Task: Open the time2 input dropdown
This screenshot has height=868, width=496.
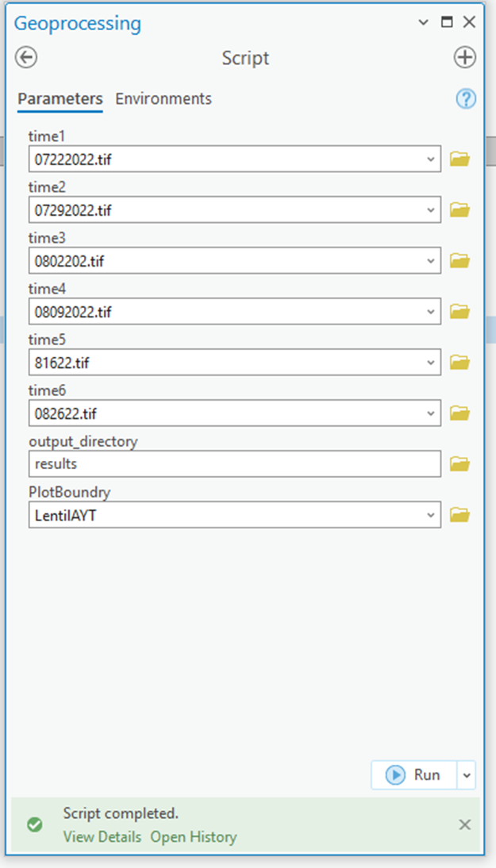Action: (x=429, y=209)
